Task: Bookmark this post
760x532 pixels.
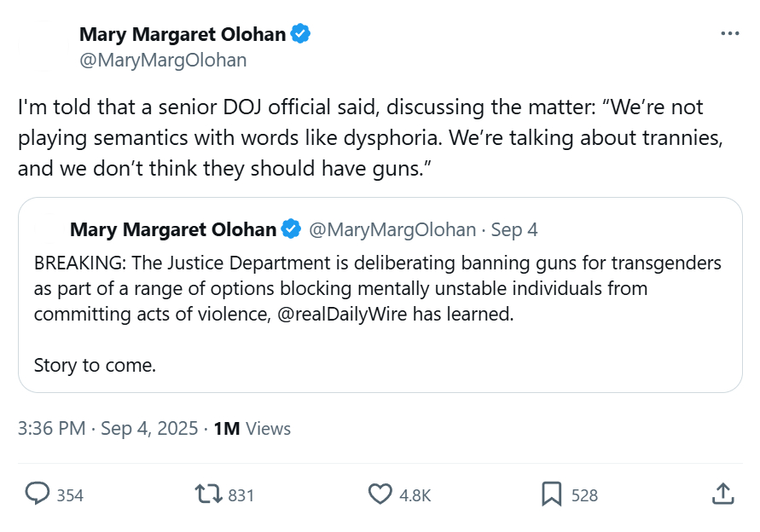Action: 551,494
